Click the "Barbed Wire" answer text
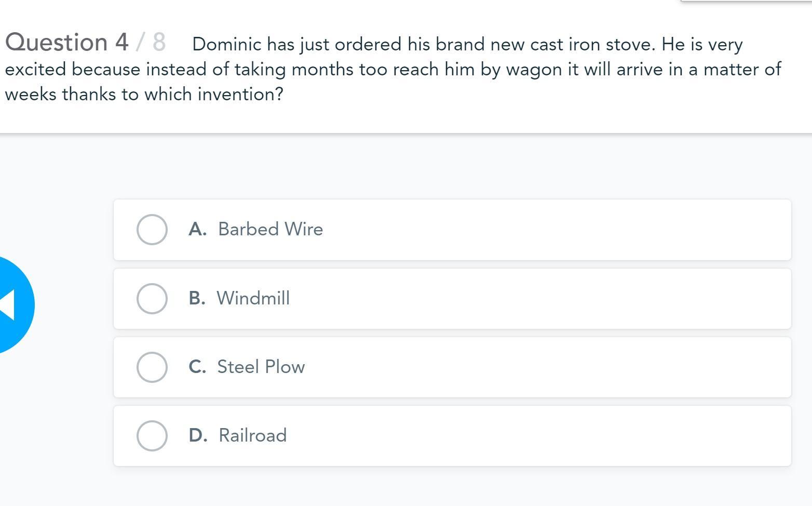The width and height of the screenshot is (812, 506). click(x=270, y=229)
